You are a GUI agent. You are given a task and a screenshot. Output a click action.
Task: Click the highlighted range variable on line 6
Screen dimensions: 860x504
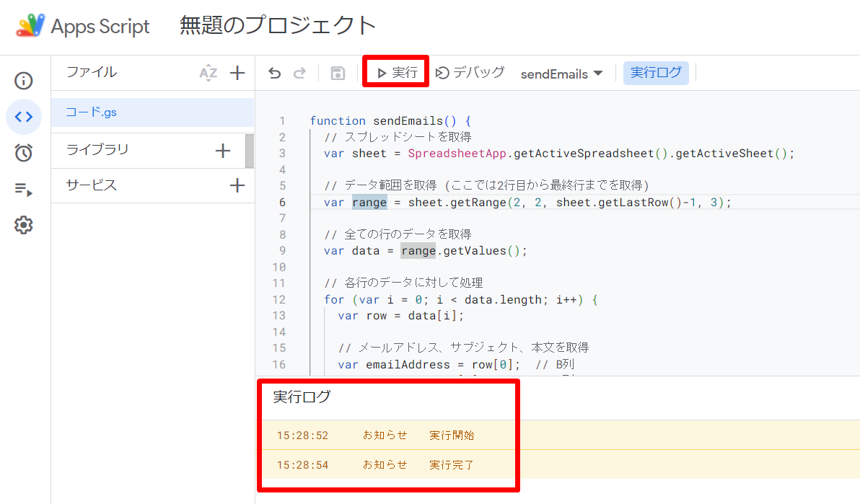click(x=369, y=203)
